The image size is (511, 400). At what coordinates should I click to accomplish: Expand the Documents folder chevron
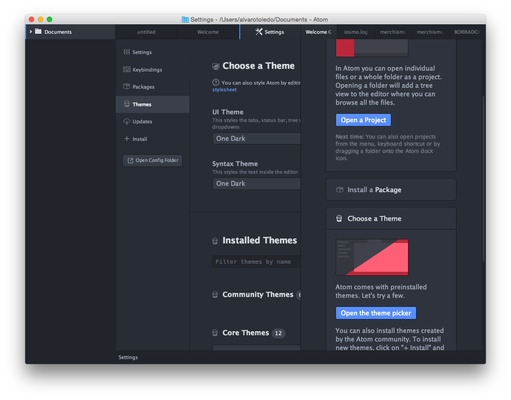[31, 32]
